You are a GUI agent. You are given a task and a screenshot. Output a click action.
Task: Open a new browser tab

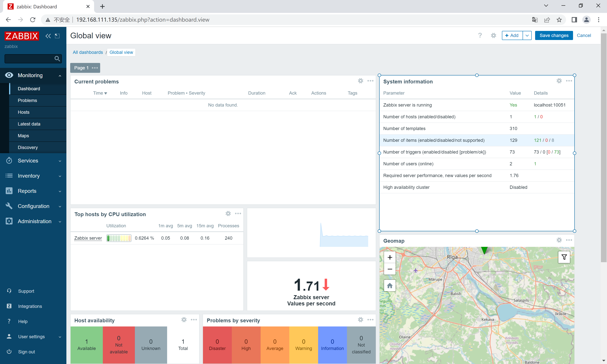pyautogui.click(x=102, y=7)
